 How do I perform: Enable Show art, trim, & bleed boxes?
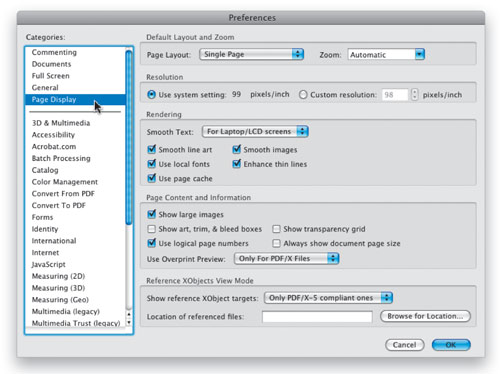click(x=152, y=229)
